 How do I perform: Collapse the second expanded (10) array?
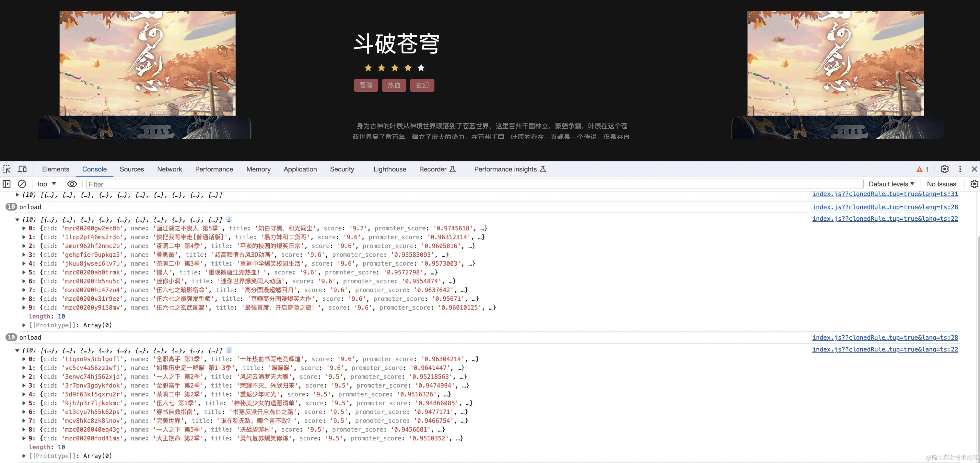tap(17, 351)
